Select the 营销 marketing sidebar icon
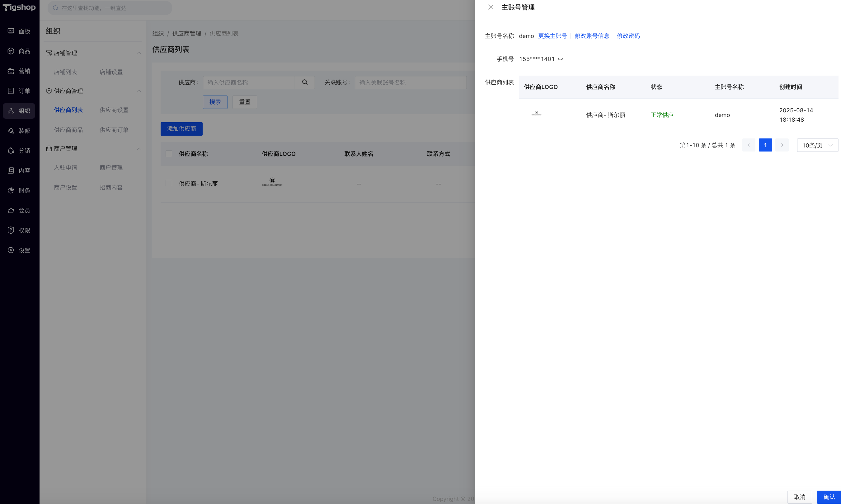This screenshot has width=841, height=504. [x=11, y=71]
